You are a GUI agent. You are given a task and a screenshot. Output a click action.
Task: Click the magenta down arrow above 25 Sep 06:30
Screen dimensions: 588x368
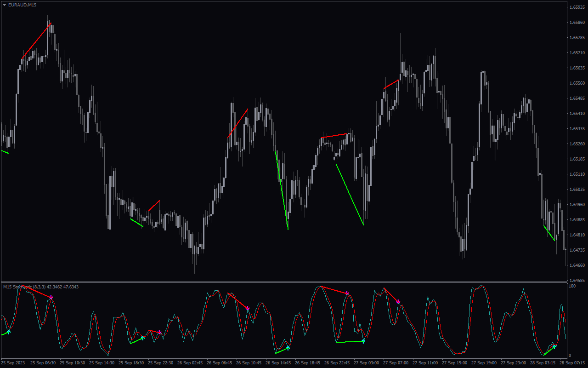[51, 298]
